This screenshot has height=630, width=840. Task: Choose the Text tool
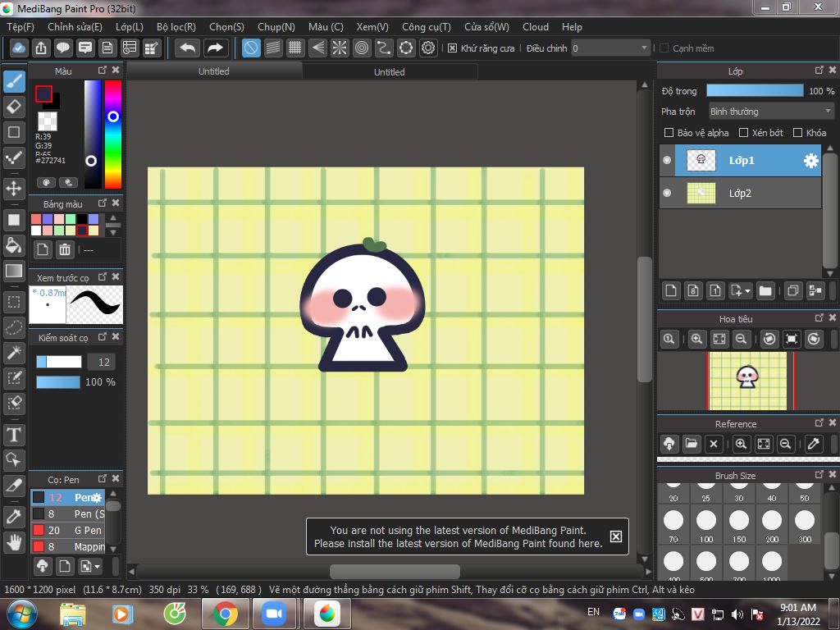(14, 434)
